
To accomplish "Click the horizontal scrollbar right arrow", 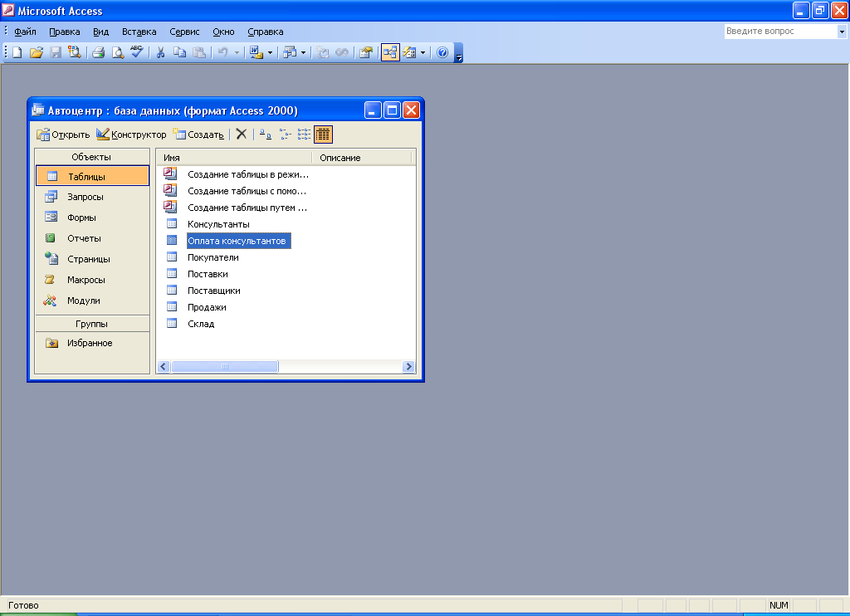I will pyautogui.click(x=408, y=367).
